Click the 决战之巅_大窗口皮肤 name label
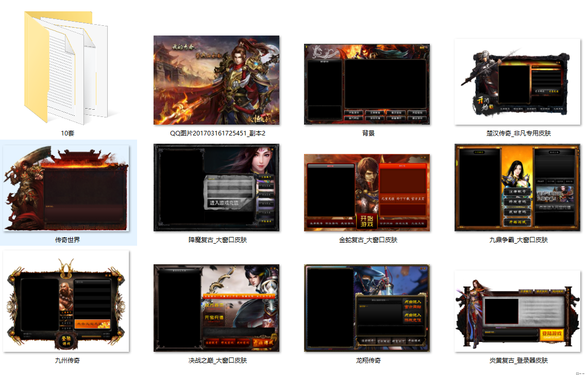 click(x=217, y=361)
